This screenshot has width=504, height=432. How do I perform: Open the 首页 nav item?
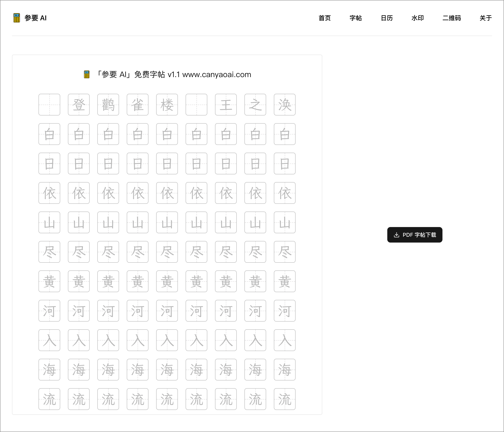[325, 18]
